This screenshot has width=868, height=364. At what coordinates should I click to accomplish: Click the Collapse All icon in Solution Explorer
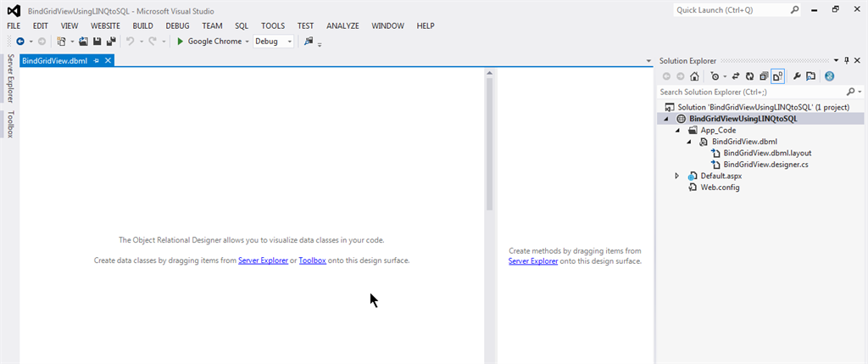click(x=764, y=76)
